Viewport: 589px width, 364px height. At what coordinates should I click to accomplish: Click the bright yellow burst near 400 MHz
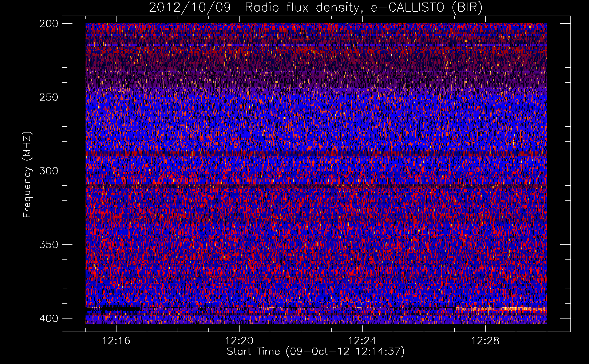502,309
